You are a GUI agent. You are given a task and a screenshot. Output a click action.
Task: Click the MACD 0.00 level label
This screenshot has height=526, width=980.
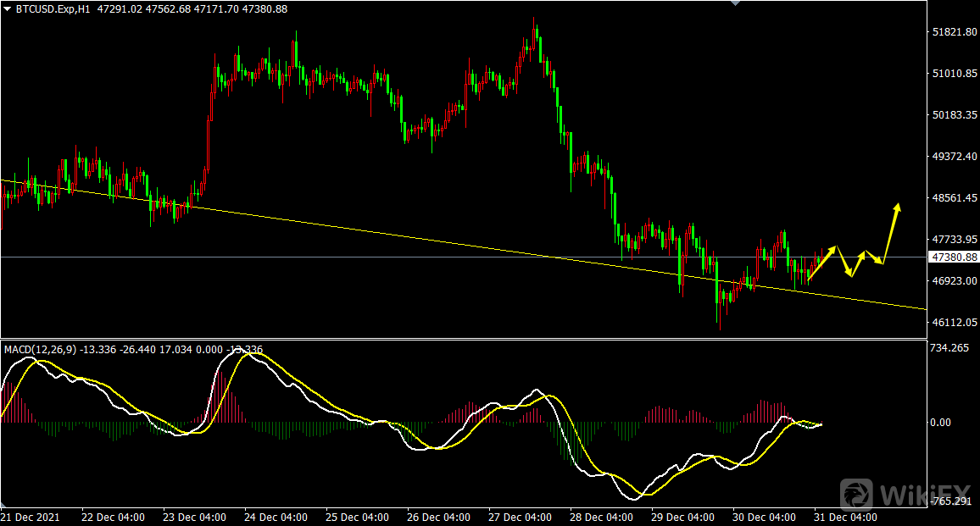[940, 423]
